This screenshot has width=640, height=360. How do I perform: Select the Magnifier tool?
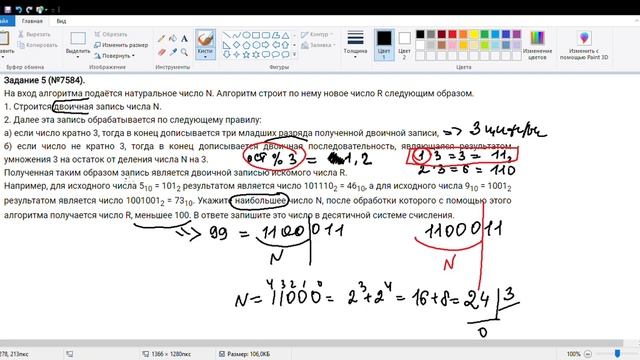point(184,52)
